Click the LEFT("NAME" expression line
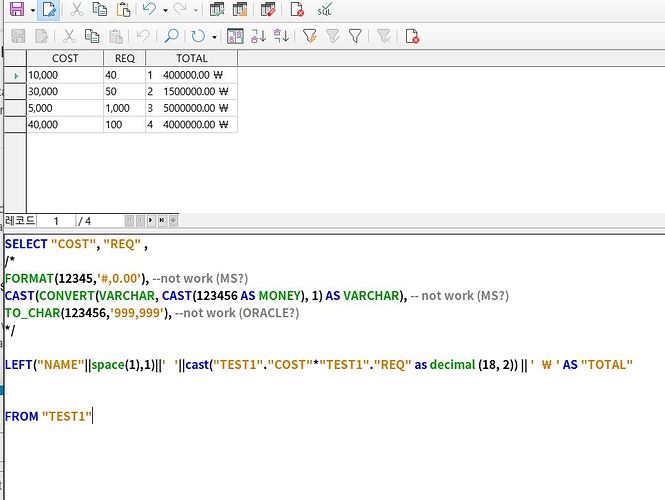Image resolution: width=665 pixels, height=500 pixels. 319,365
